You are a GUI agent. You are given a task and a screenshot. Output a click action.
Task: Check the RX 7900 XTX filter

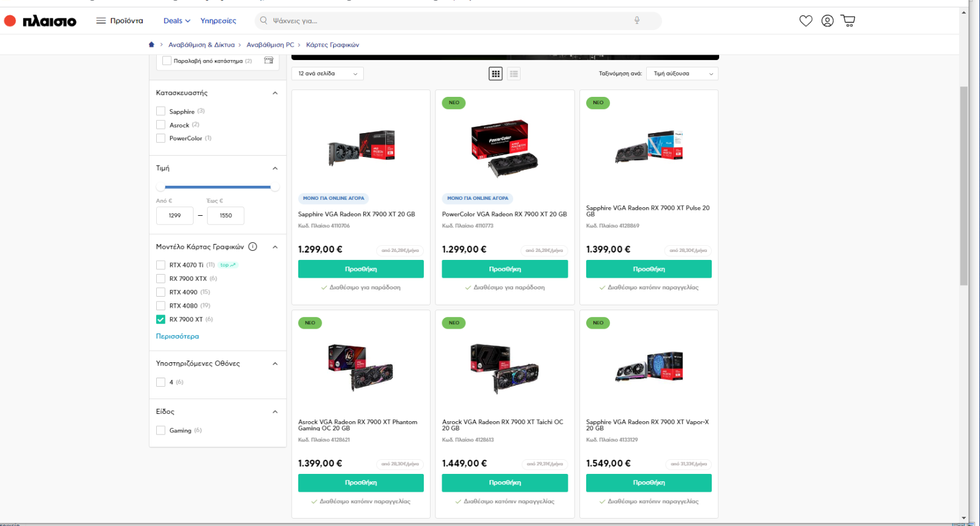160,278
